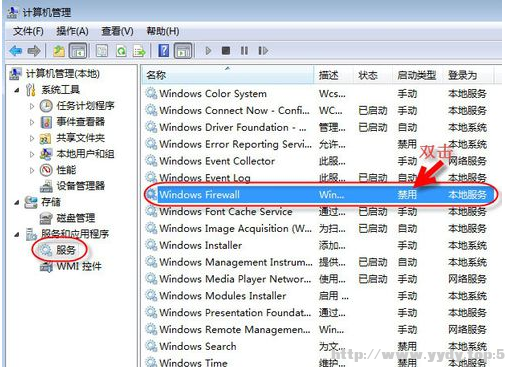
Task: Click the Back arrow toolbar icon
Action: [16, 51]
